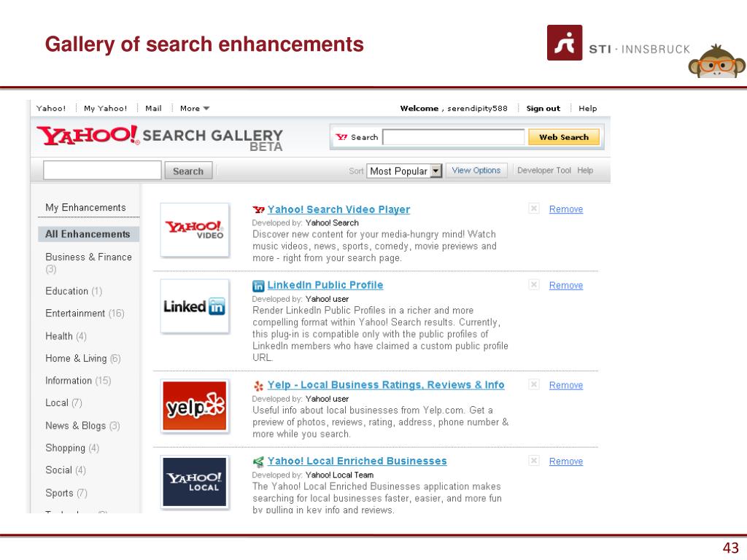The width and height of the screenshot is (747, 560).
Task: Click username serendipity588
Action: (x=477, y=109)
